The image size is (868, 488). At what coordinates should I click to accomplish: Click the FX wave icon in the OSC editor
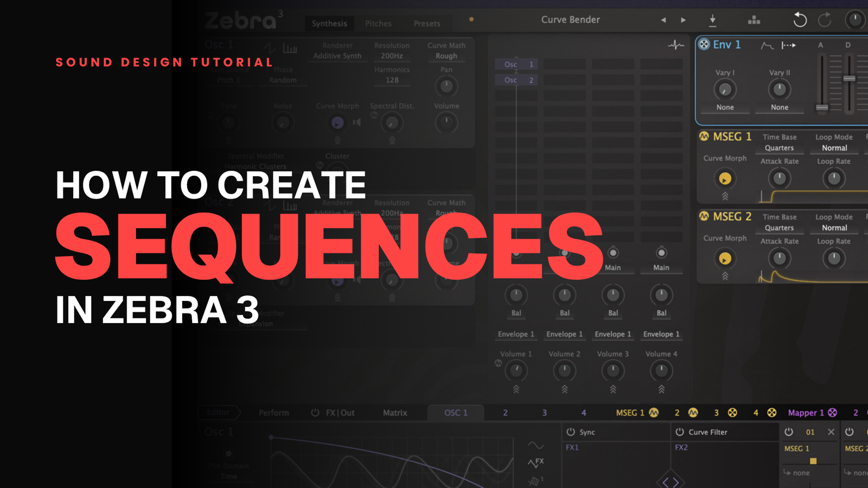535,463
